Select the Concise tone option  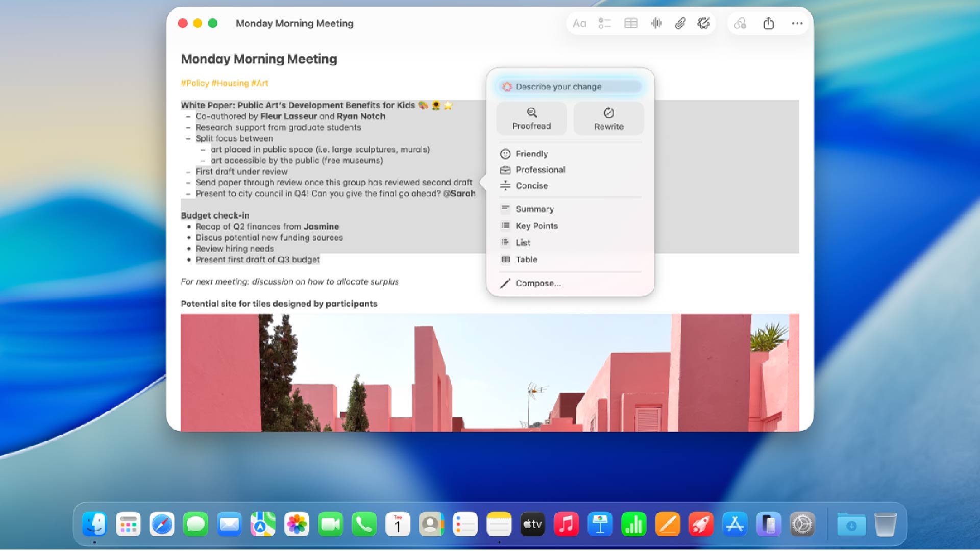coord(532,185)
